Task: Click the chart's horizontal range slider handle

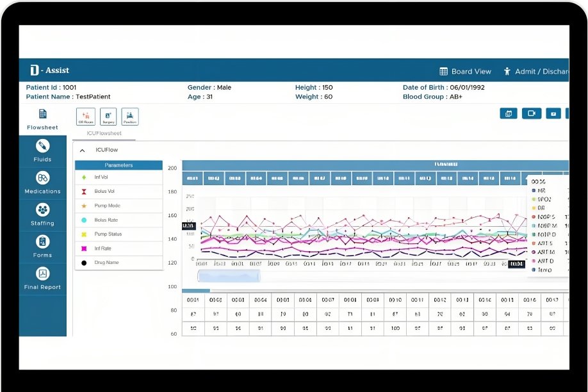Action: (x=229, y=276)
